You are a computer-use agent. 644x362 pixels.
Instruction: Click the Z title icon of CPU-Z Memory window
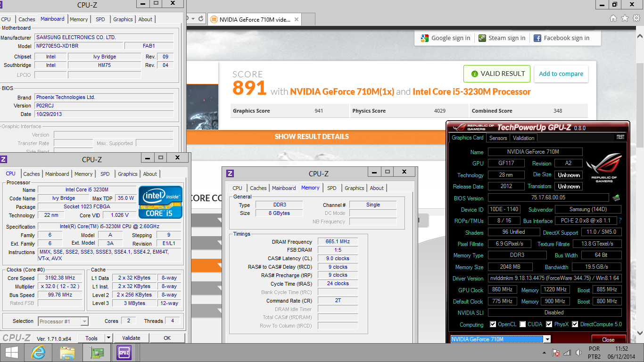click(x=230, y=173)
